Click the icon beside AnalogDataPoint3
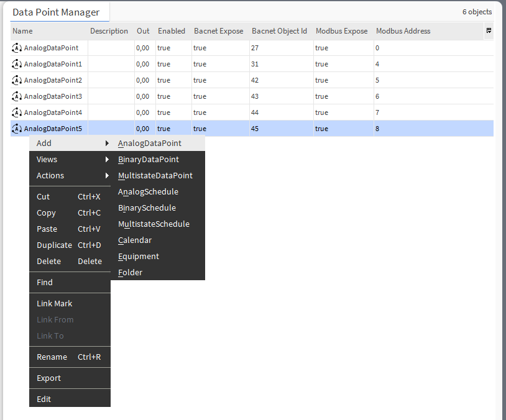The height and width of the screenshot is (420, 506). coord(16,96)
